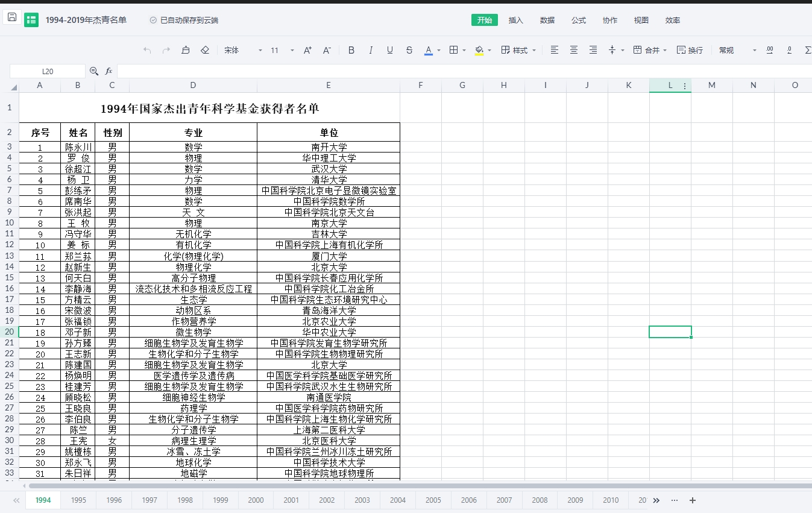Viewport: 812px width, 513px height.
Task: Redo the last undone action
Action: [166, 50]
